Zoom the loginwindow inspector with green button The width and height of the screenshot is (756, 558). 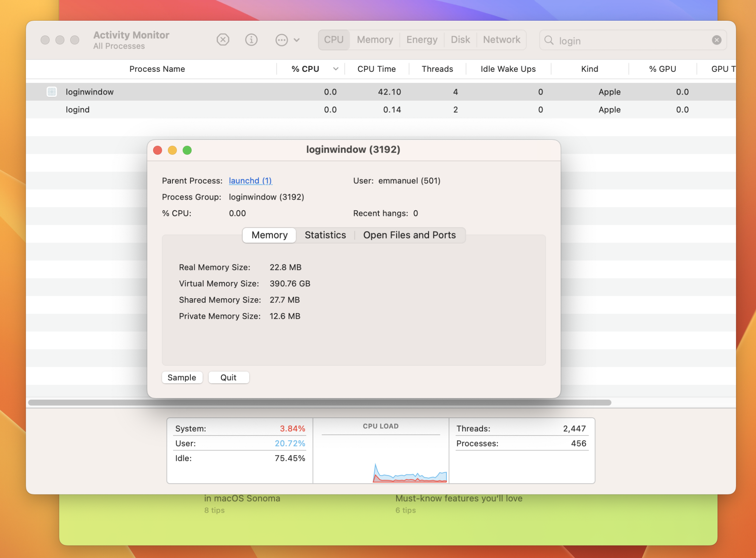pos(187,150)
